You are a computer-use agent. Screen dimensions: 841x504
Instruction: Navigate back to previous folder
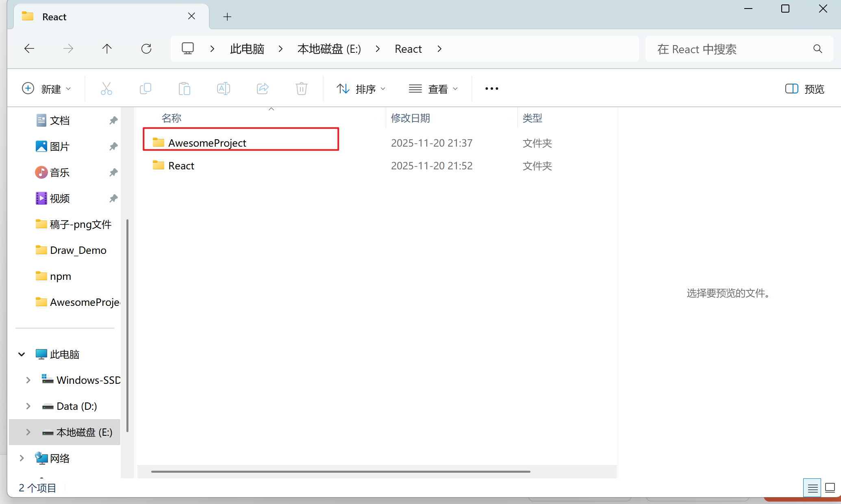[x=29, y=49]
